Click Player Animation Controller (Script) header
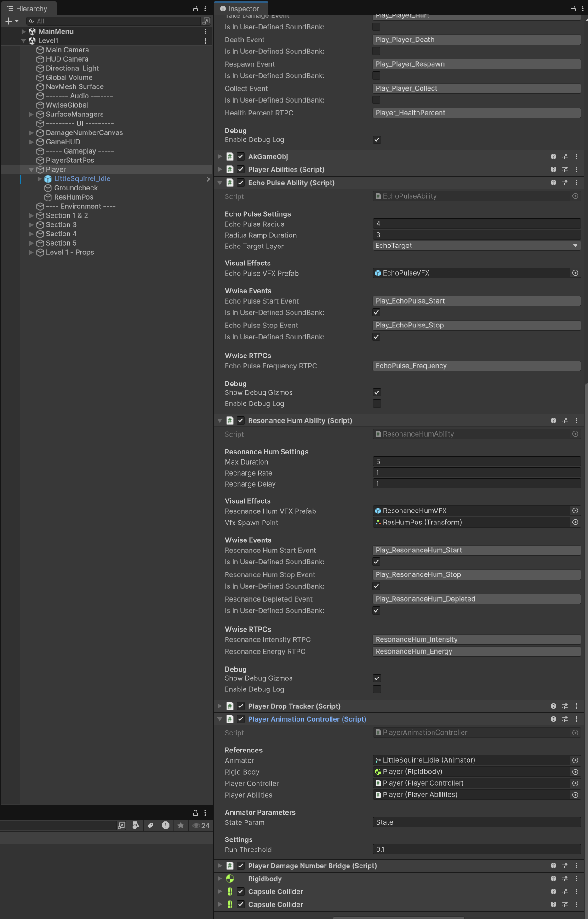588x919 pixels. point(307,719)
